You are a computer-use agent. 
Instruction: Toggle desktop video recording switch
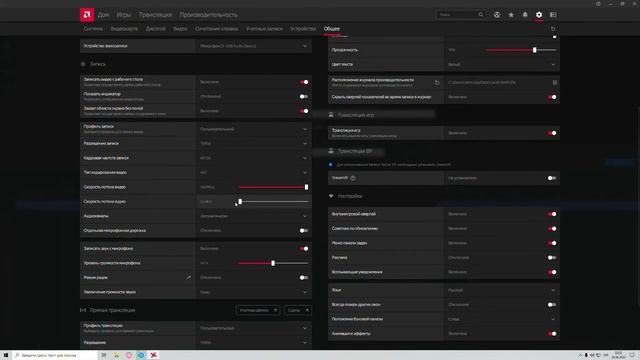pos(304,82)
